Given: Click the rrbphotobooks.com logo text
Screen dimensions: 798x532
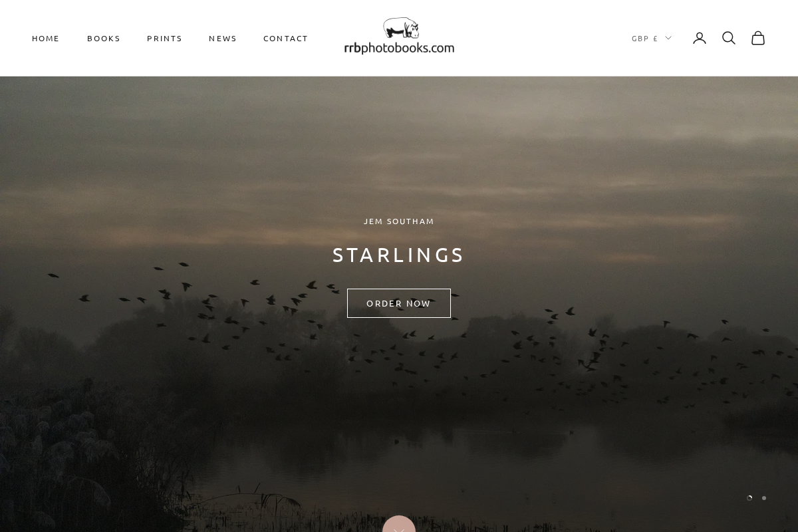Looking at the screenshot, I should [399, 47].
